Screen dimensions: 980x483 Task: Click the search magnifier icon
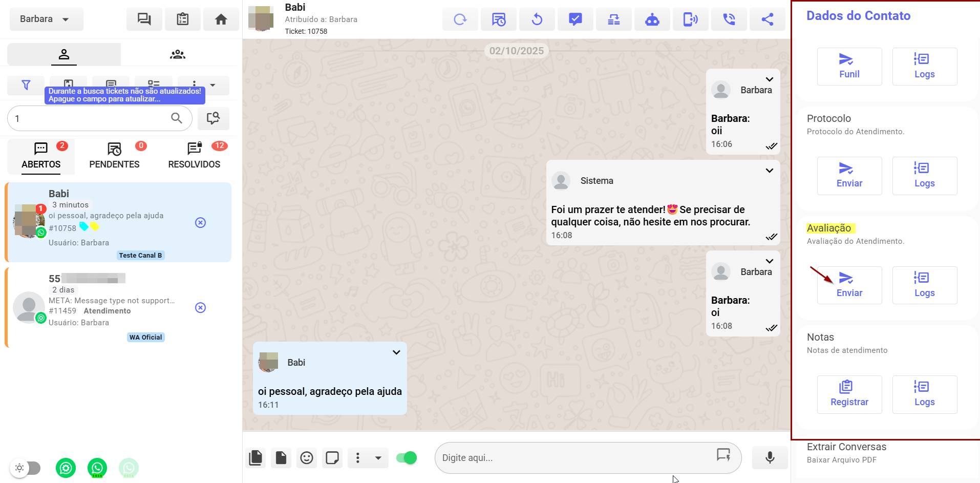177,118
